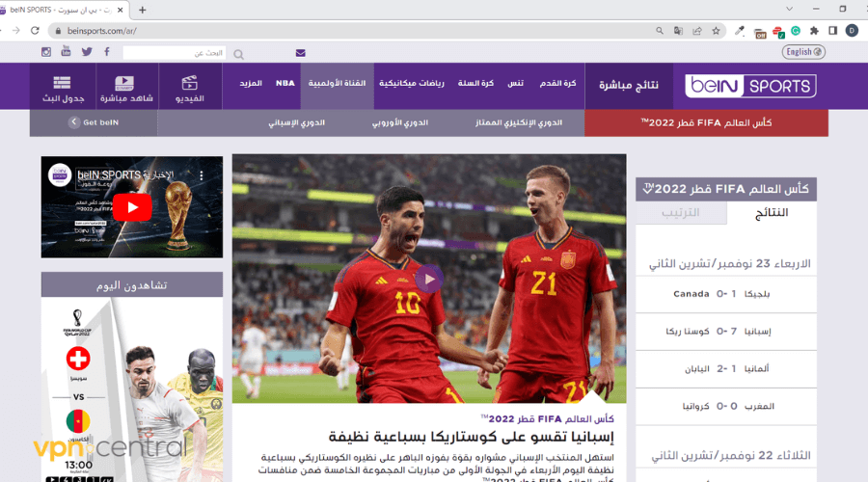868x482 pixels.
Task: Play the main Spain article video
Action: (x=429, y=279)
